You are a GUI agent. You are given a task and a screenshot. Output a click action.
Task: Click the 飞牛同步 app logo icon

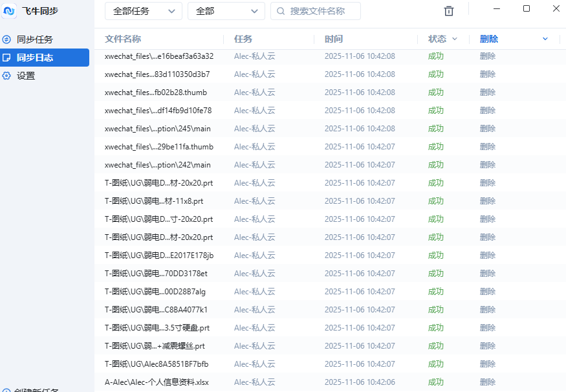(x=9, y=11)
